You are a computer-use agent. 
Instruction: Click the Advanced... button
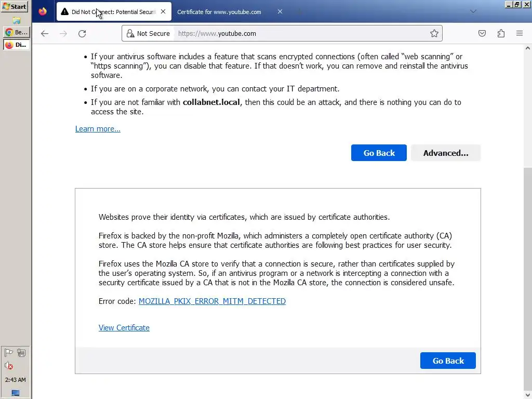point(445,153)
